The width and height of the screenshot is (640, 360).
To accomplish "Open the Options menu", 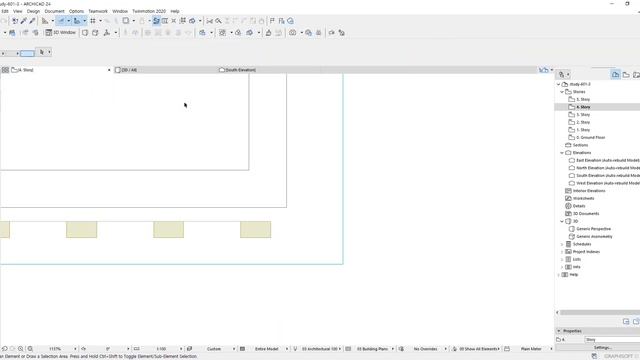I will click(76, 11).
